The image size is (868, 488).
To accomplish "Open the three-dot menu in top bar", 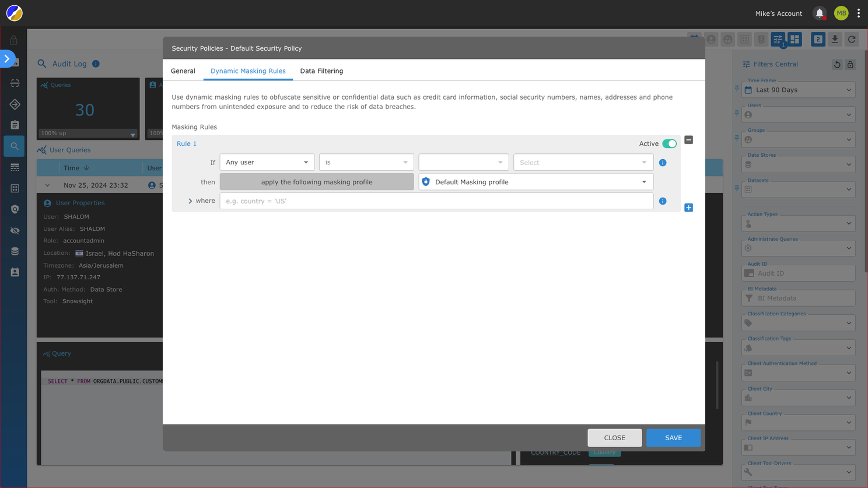I will tap(859, 13).
